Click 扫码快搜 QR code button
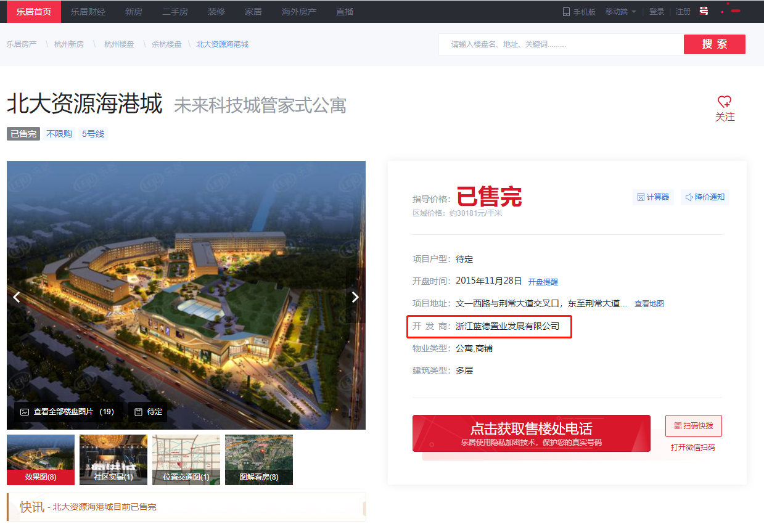 (693, 426)
